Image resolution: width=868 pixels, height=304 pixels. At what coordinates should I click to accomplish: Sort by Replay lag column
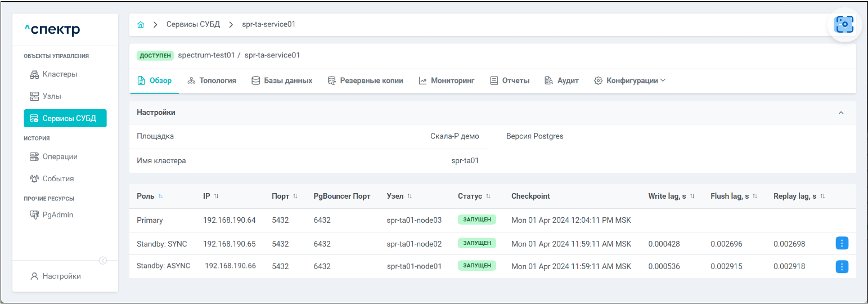[x=822, y=196]
